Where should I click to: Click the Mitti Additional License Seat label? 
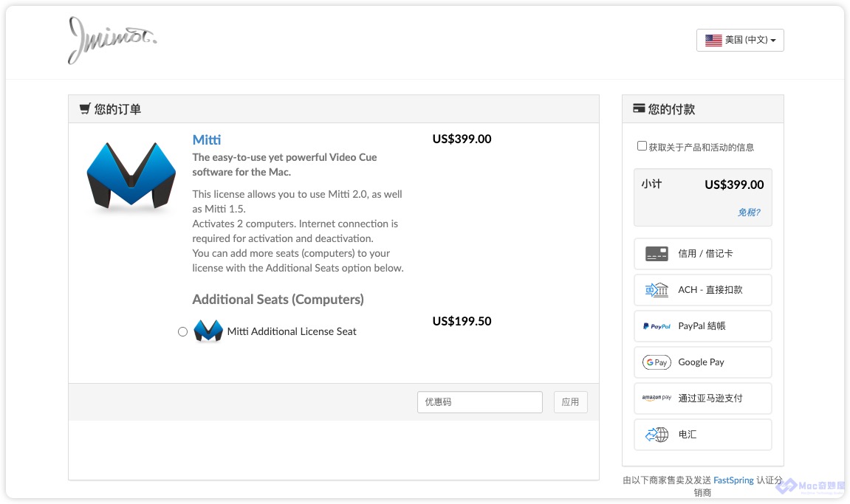pyautogui.click(x=292, y=331)
